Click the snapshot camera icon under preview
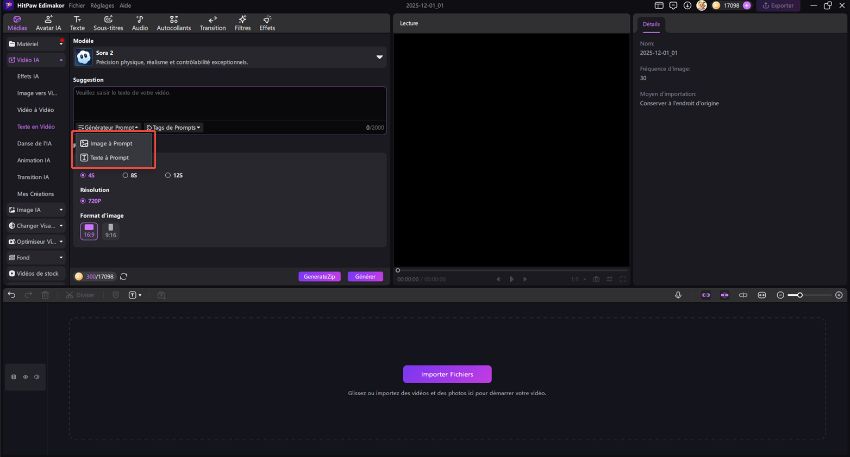 [x=596, y=279]
